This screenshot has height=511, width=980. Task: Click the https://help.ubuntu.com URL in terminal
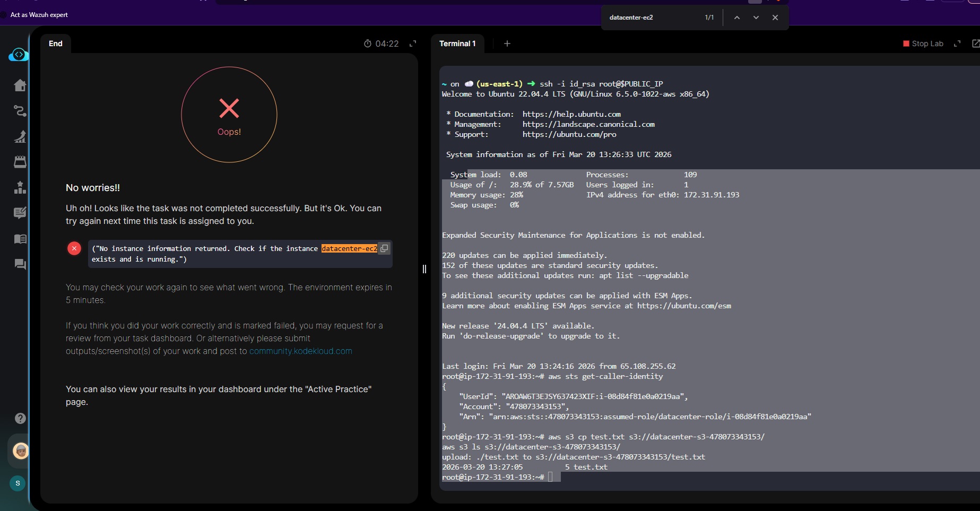[x=571, y=114]
